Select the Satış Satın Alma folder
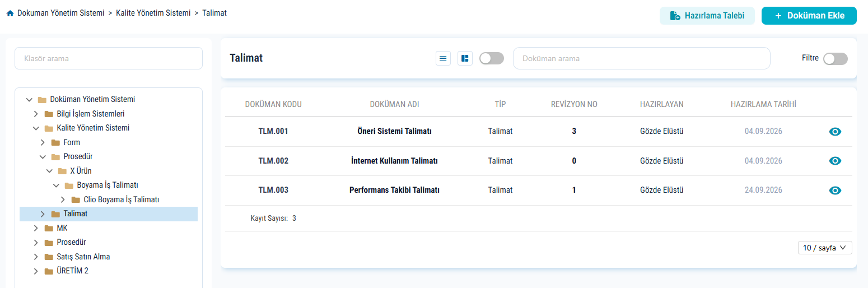The height and width of the screenshot is (288, 868). click(x=83, y=257)
